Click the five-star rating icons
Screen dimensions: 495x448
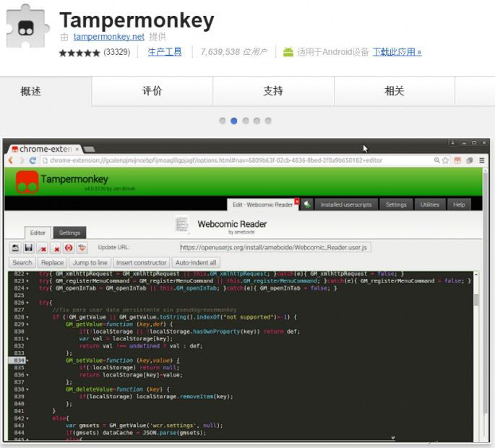[79, 53]
